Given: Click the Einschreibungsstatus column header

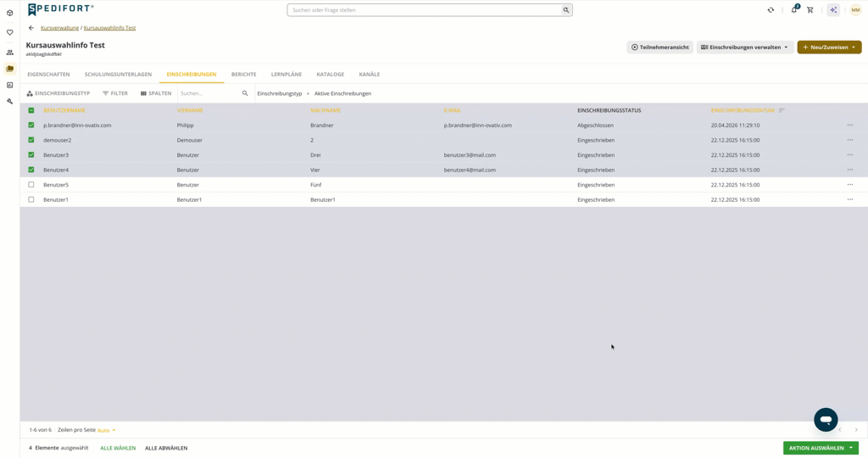Looking at the screenshot, I should point(609,110).
